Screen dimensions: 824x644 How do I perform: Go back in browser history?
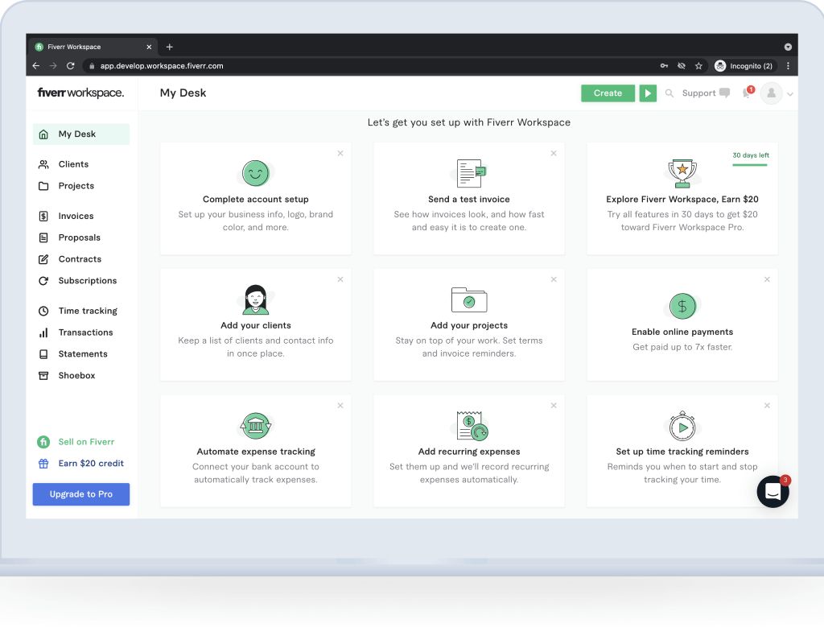click(x=35, y=66)
